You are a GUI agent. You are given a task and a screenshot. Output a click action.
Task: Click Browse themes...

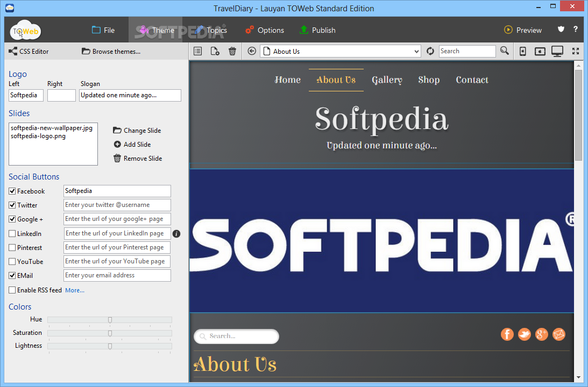click(111, 51)
